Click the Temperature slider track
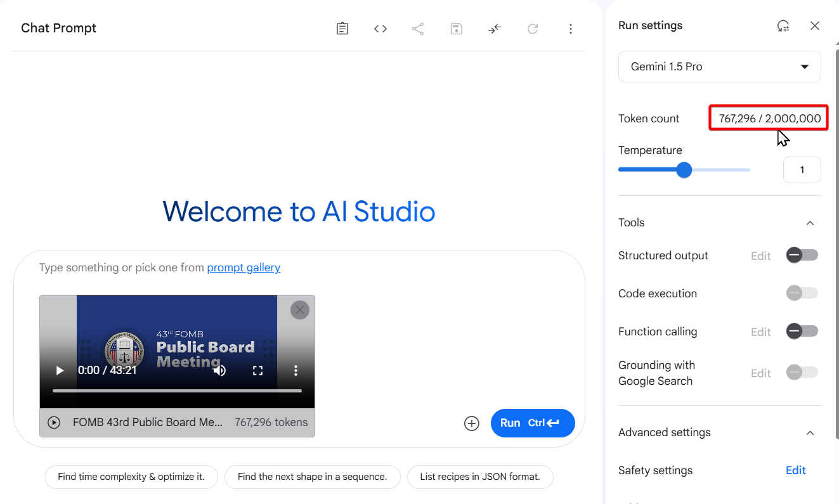This screenshot has height=504, width=839. (x=684, y=170)
